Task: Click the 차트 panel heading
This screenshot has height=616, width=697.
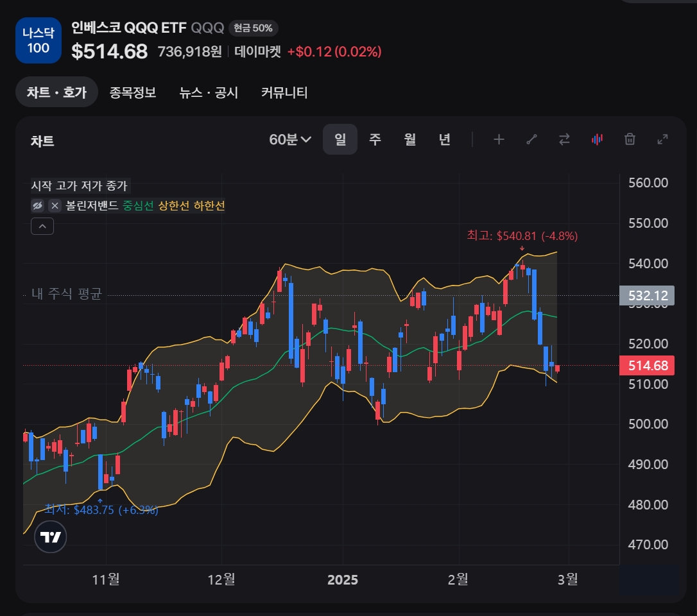Action: point(42,141)
